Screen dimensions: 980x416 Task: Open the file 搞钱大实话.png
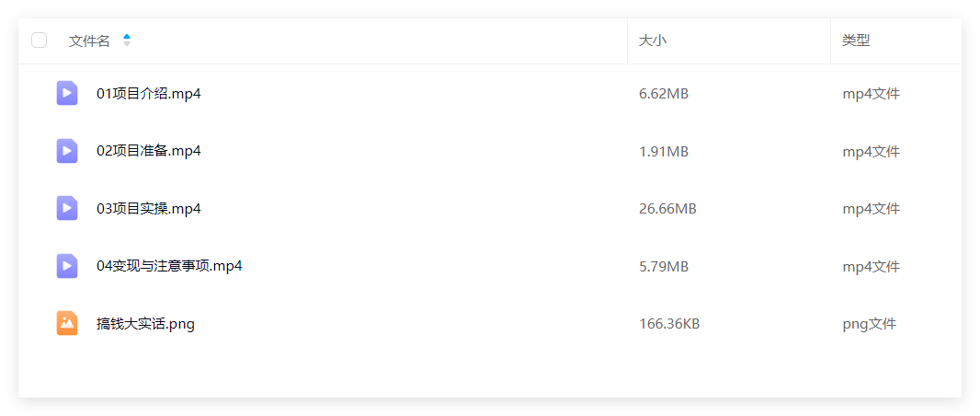[145, 324]
